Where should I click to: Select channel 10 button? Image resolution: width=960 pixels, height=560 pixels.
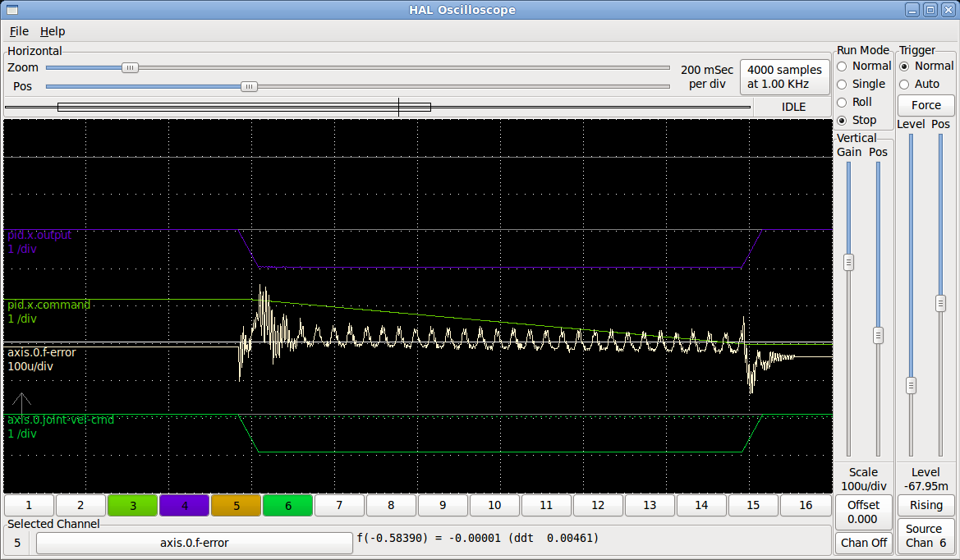coord(494,506)
